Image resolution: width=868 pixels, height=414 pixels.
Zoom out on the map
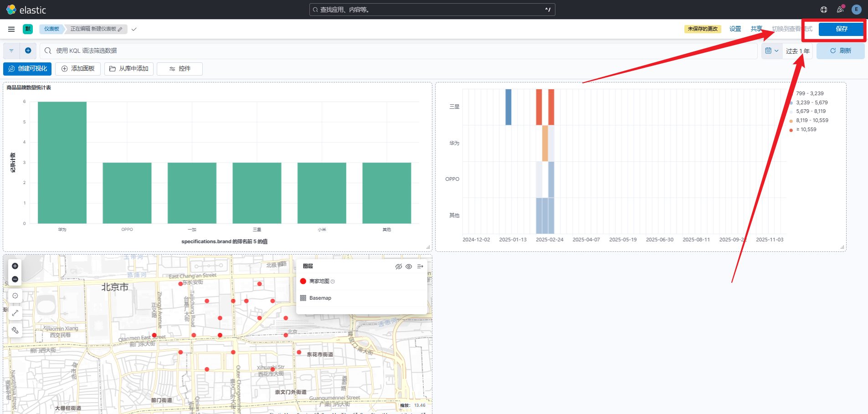(x=15, y=279)
